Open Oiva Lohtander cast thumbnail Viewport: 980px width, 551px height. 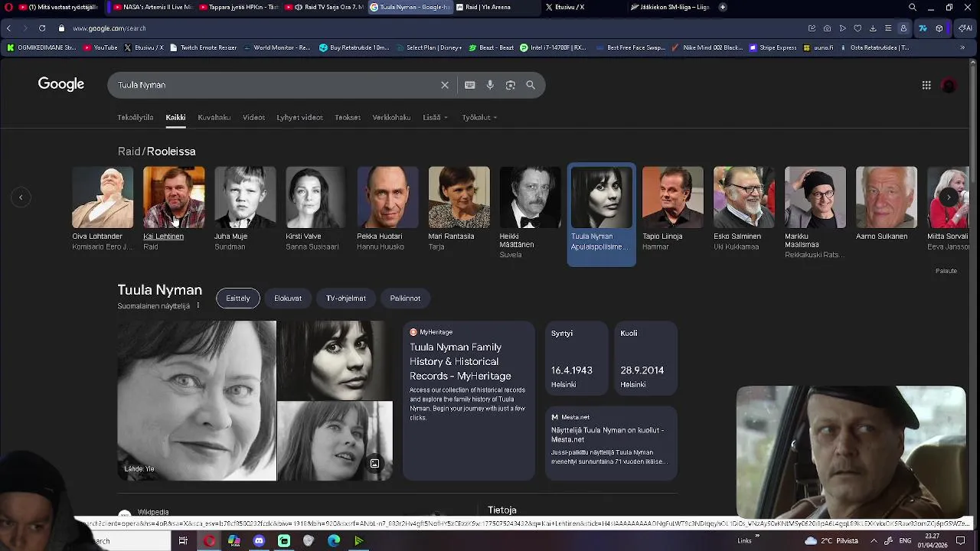(103, 197)
